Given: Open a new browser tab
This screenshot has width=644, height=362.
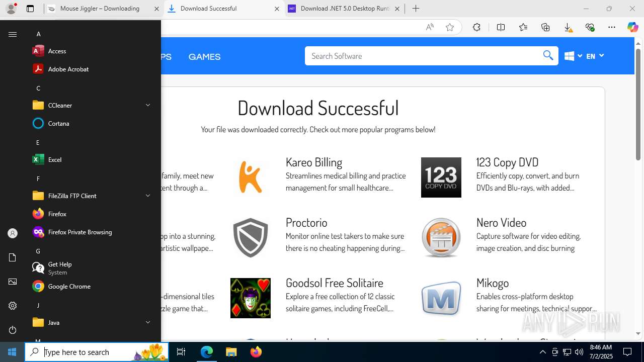Looking at the screenshot, I should 416,9.
